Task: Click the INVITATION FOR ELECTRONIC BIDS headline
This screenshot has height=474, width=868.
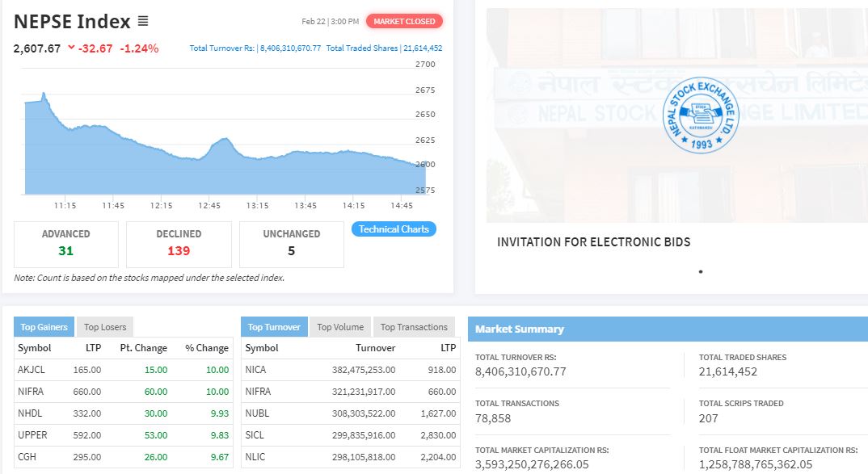Action: pos(593,241)
